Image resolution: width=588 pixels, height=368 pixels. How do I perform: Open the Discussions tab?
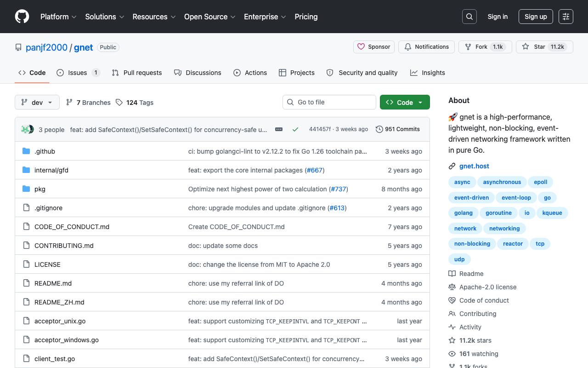[198, 73]
